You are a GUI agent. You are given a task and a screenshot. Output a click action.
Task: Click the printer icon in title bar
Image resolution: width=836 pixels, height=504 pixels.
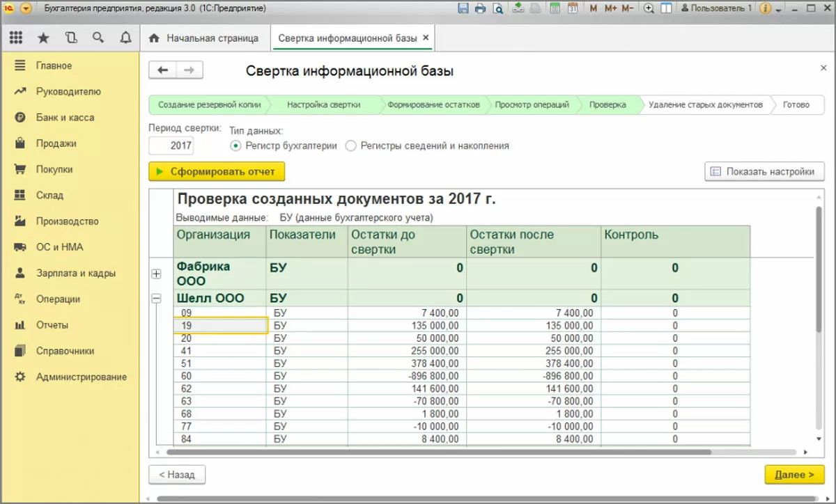[x=481, y=8]
